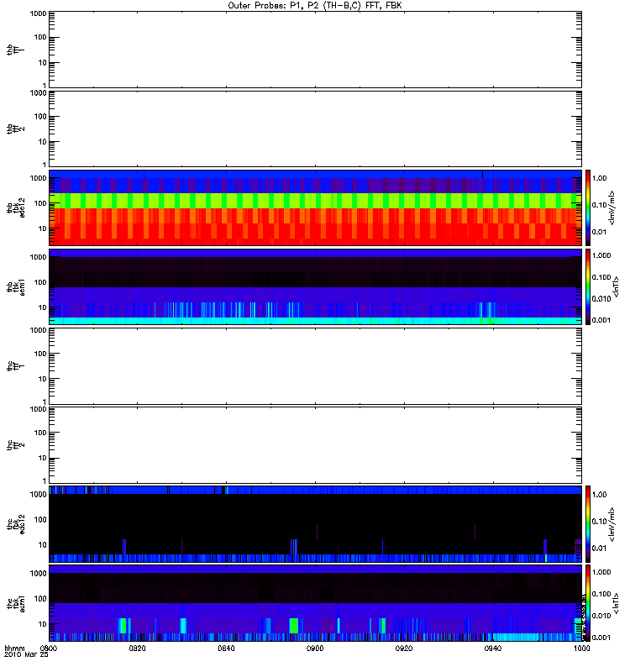
Task: Click the 'hhmm' axis unit label
Action: 14,648
